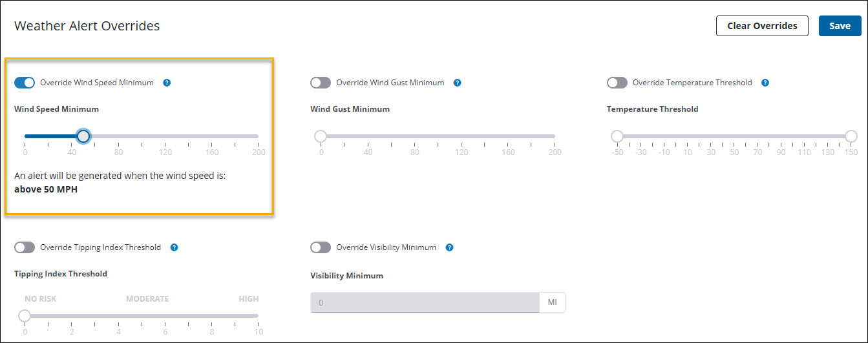Enable the Override Temperature Threshold toggle
Screen dimensions: 868x343
[x=617, y=83]
